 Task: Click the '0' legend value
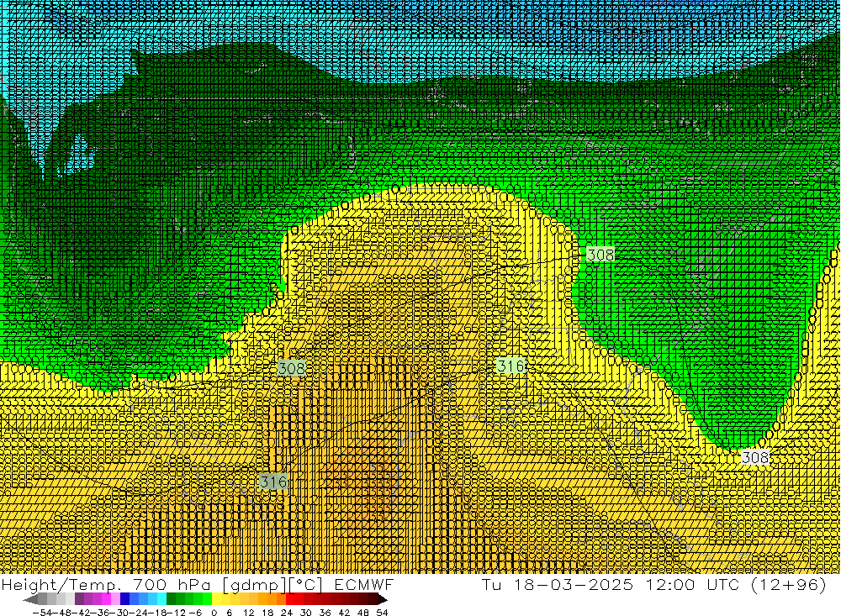pos(214,613)
